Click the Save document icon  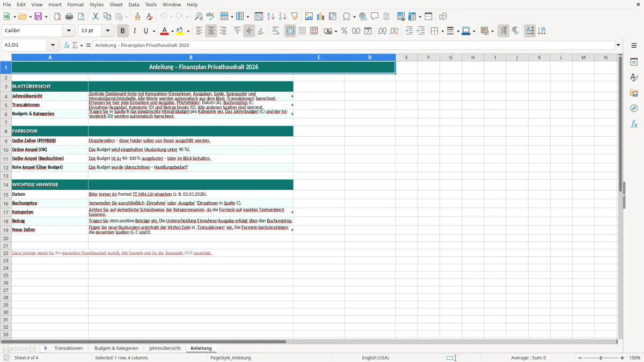click(38, 17)
